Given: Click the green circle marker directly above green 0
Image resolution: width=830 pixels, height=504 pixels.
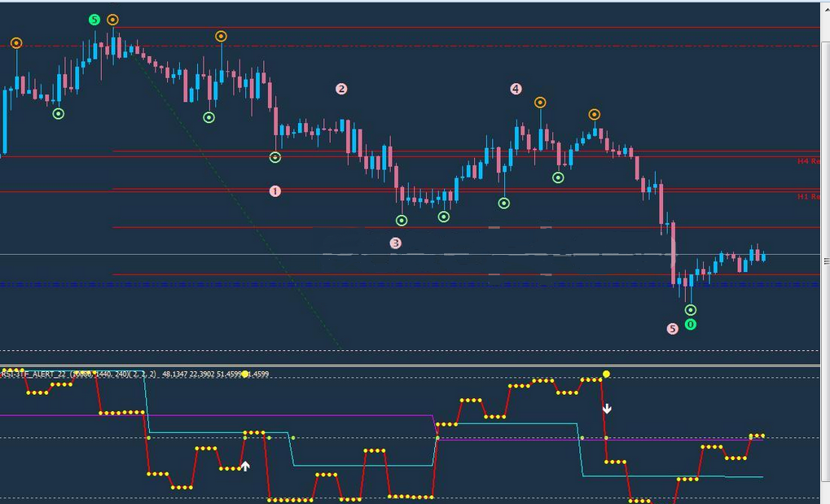Looking at the screenshot, I should [x=690, y=309].
